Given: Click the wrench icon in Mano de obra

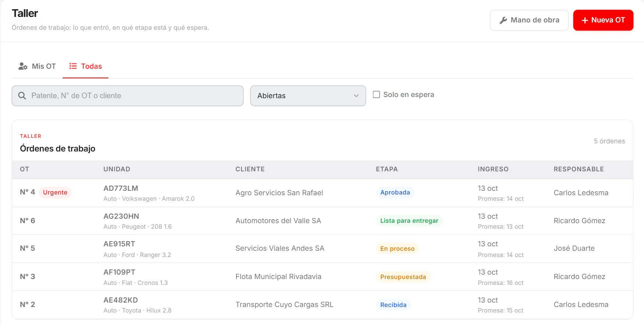Looking at the screenshot, I should (x=503, y=20).
